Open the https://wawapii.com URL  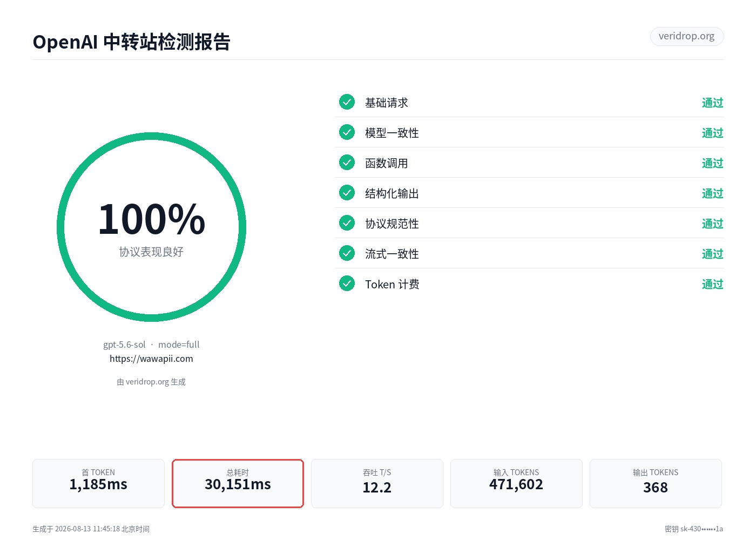click(x=151, y=359)
